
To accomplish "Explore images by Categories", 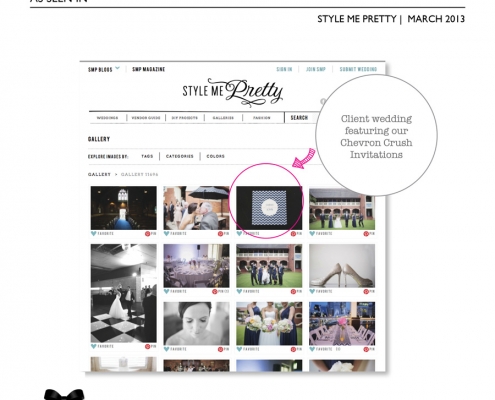I will (180, 156).
